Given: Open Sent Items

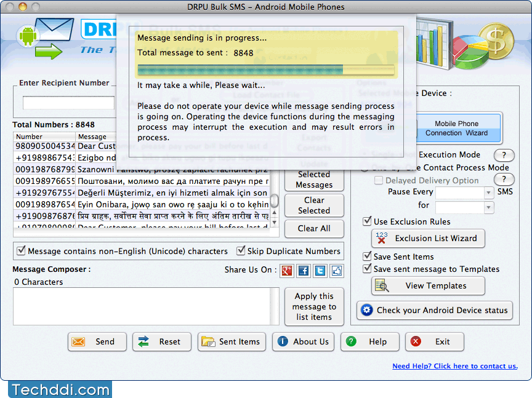Looking at the screenshot, I should coord(232,342).
